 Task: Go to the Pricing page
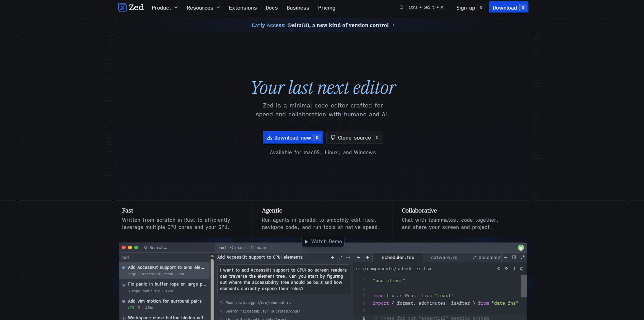pos(326,8)
